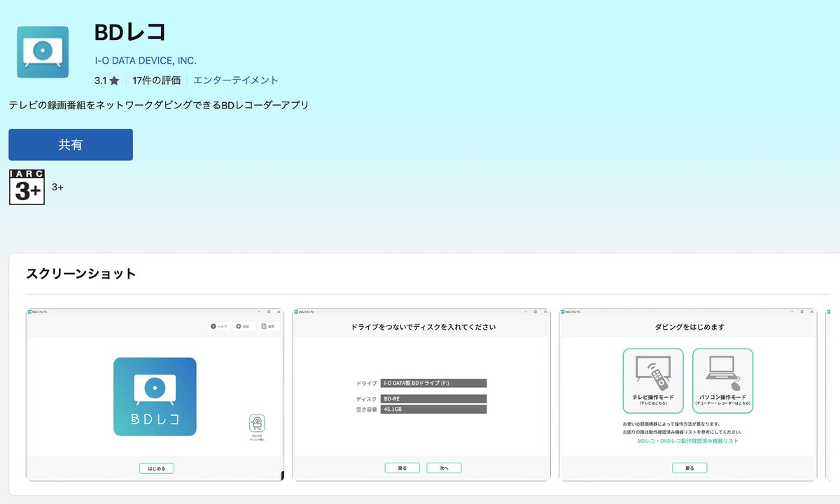Select the テレビ操作モード remote icon
Screen dimensions: 840x504
point(652,378)
